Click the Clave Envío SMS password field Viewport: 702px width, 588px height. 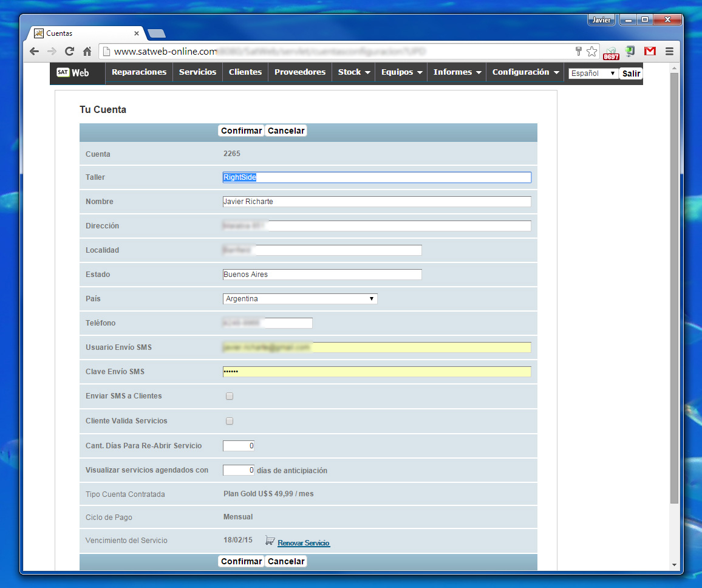pyautogui.click(x=377, y=372)
